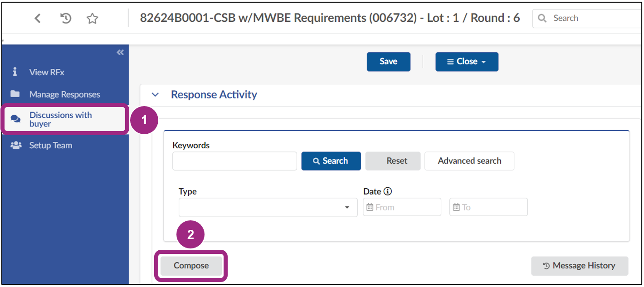
Task: Click the info icon beside View RFx
Action: pos(14,72)
